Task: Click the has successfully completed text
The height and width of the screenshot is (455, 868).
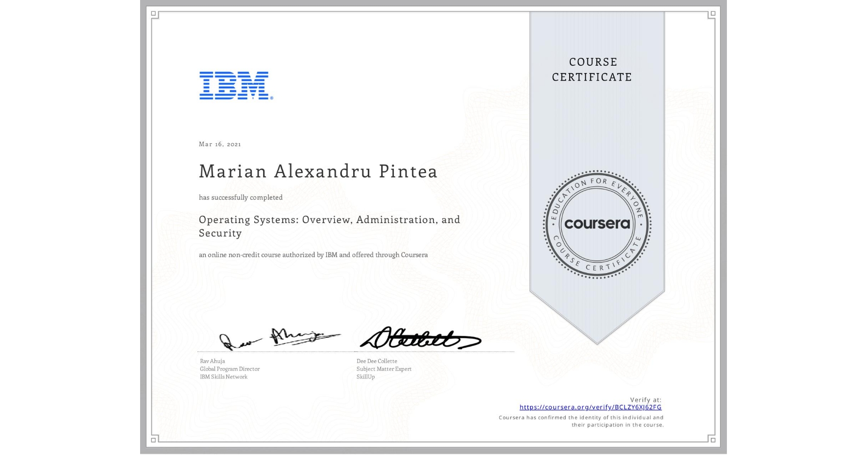Action: [240, 197]
